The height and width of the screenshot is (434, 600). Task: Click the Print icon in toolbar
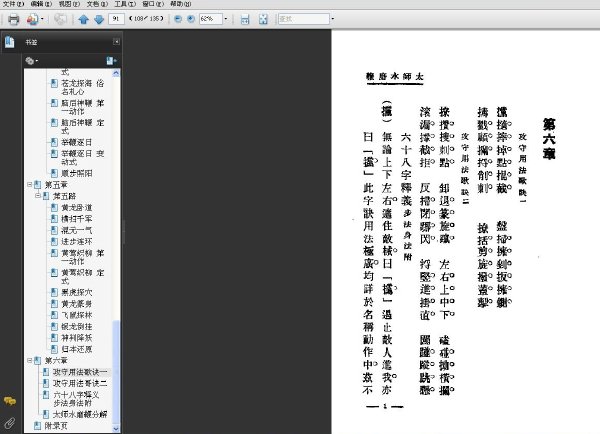click(13, 19)
